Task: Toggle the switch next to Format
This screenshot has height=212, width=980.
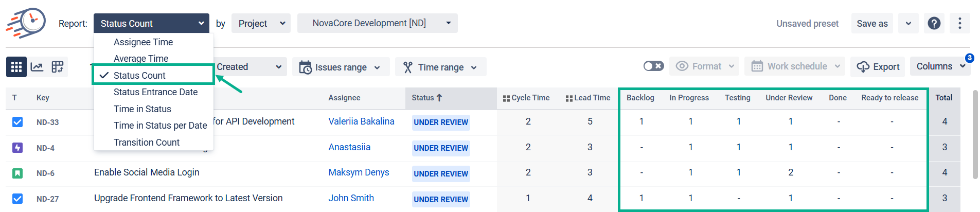Action: click(x=653, y=66)
